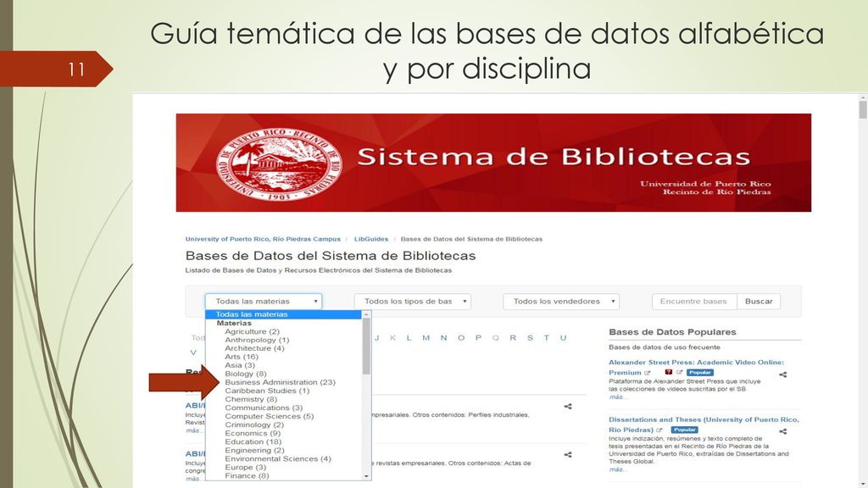
Task: Select Chemistry (8) subject
Action: tap(251, 399)
